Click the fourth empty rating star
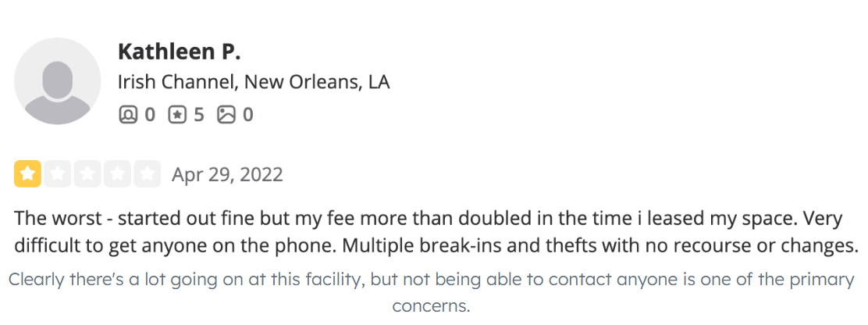Image resolution: width=868 pixels, height=325 pixels. pos(117,174)
